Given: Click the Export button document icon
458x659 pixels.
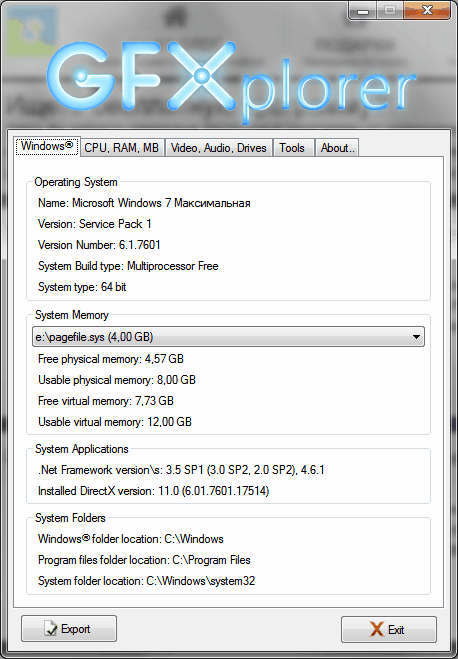Looking at the screenshot, I should (x=50, y=629).
